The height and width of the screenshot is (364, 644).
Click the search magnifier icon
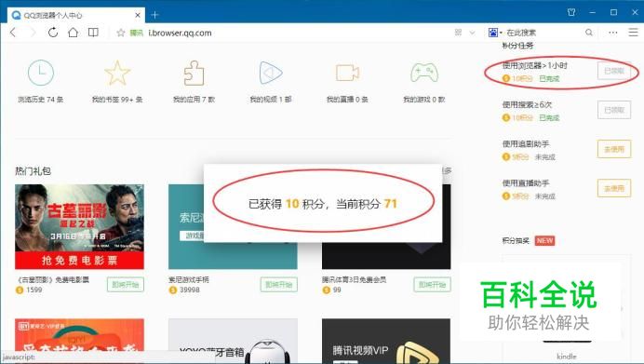coord(589,33)
